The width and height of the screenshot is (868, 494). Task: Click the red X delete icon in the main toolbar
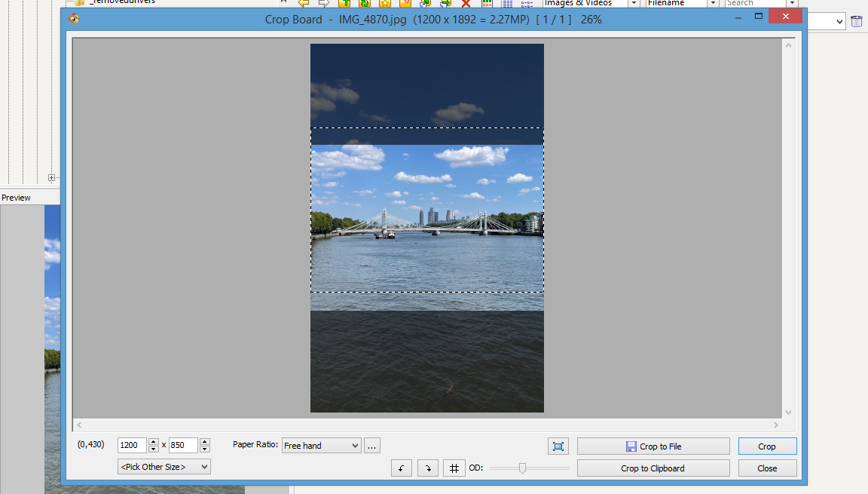coord(466,3)
